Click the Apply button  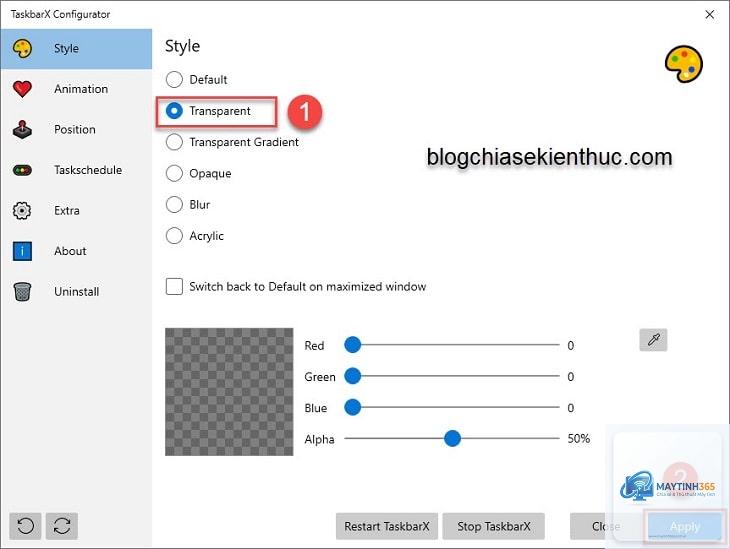pos(685,526)
